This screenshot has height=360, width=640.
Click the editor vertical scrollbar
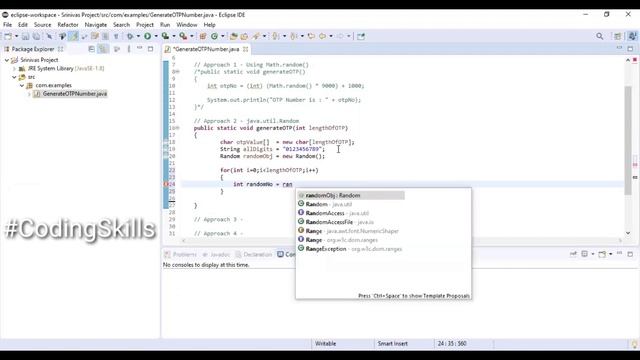pyautogui.click(x=628, y=141)
